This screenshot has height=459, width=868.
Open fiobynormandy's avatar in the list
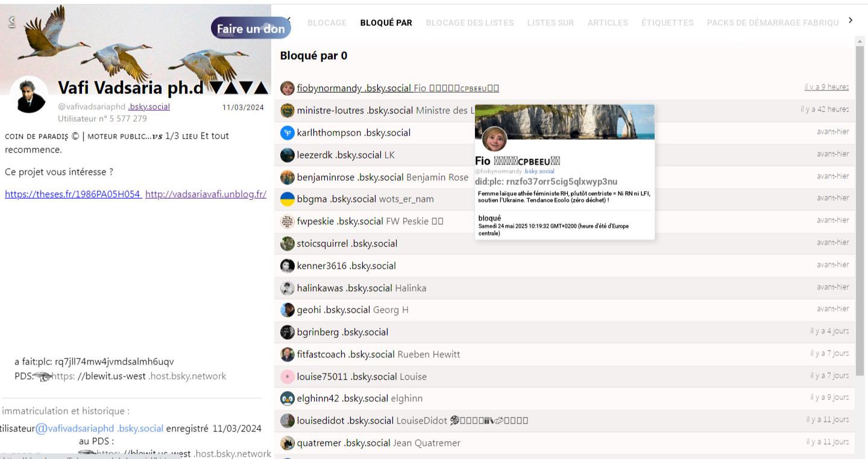point(288,89)
